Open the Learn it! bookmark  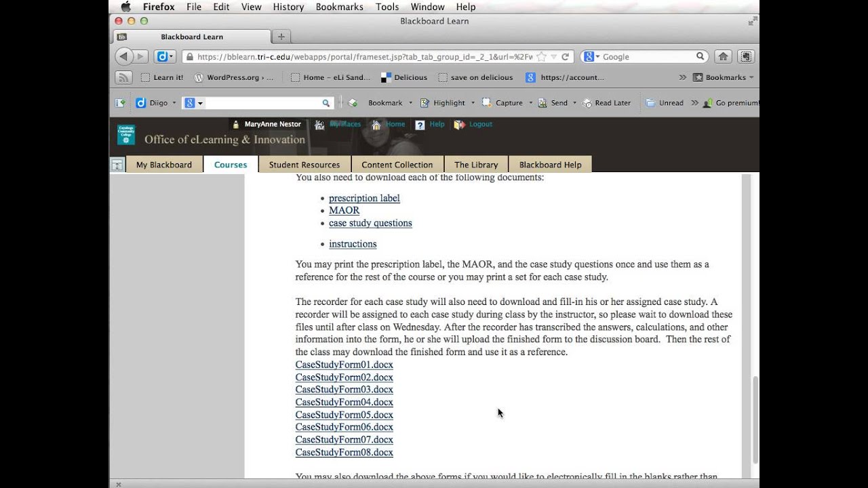pos(162,77)
